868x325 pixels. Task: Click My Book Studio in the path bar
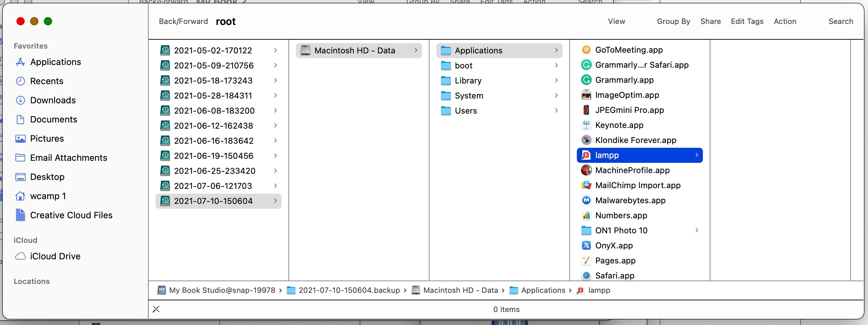tap(216, 290)
